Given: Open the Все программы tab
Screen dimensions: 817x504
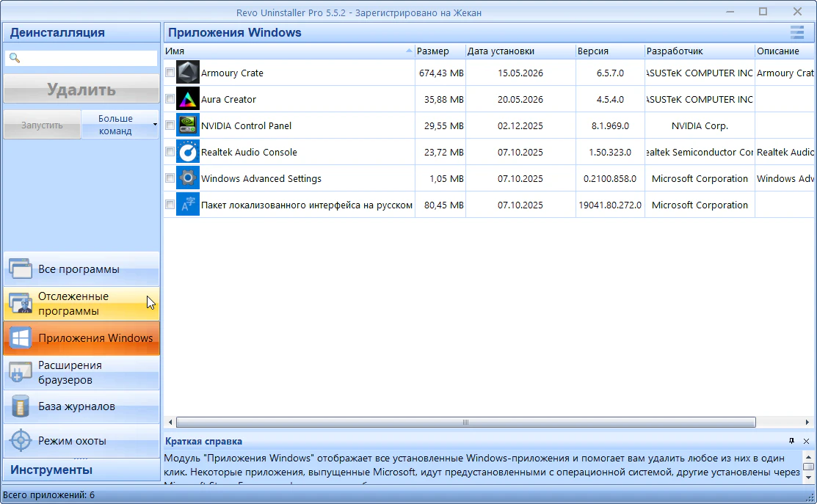Looking at the screenshot, I should [81, 269].
